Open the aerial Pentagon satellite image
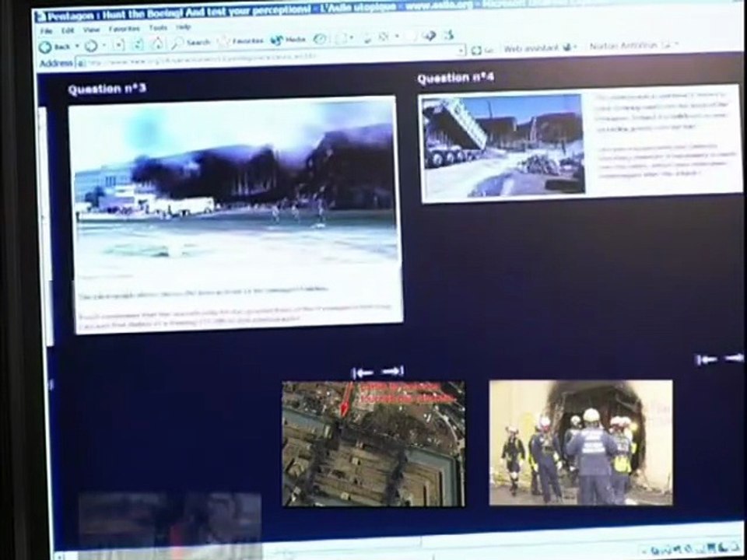 [x=373, y=443]
